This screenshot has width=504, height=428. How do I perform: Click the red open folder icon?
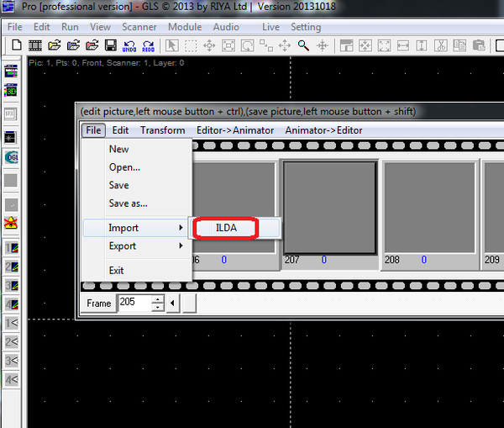[x=92, y=45]
